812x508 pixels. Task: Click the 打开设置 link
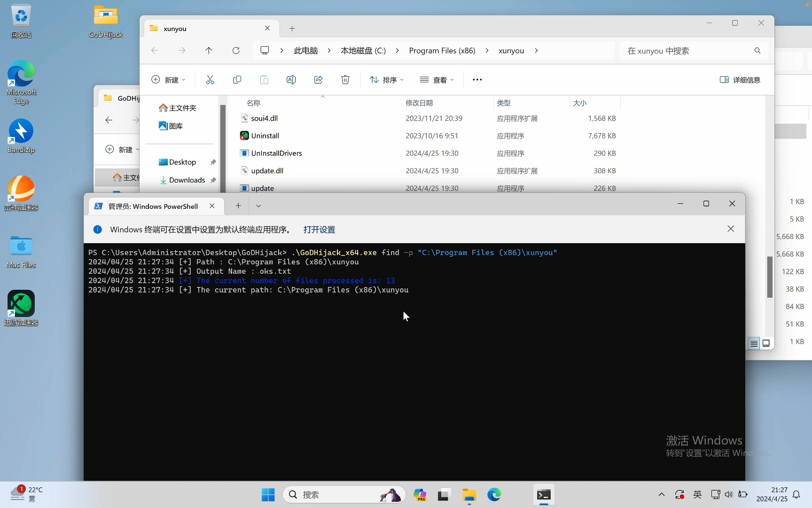[x=319, y=230]
